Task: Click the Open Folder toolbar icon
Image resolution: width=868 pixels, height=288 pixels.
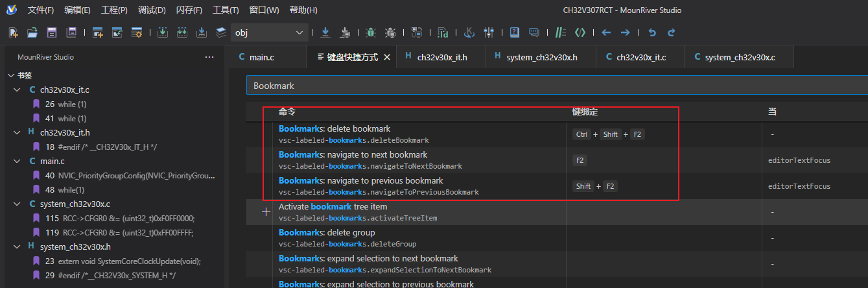Action: click(x=32, y=32)
